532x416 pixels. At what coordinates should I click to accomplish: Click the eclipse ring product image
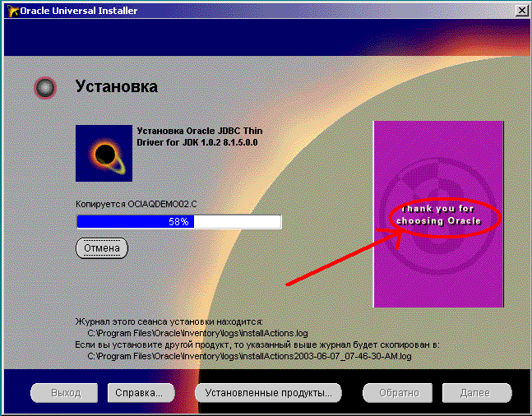[x=104, y=153]
